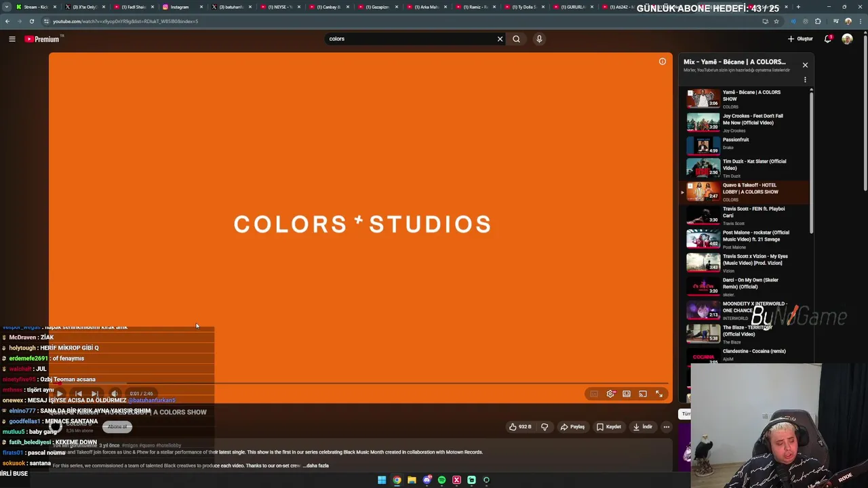Switch to the 'Fadl Shake' tab
The width and height of the screenshot is (868, 488).
(134, 7)
